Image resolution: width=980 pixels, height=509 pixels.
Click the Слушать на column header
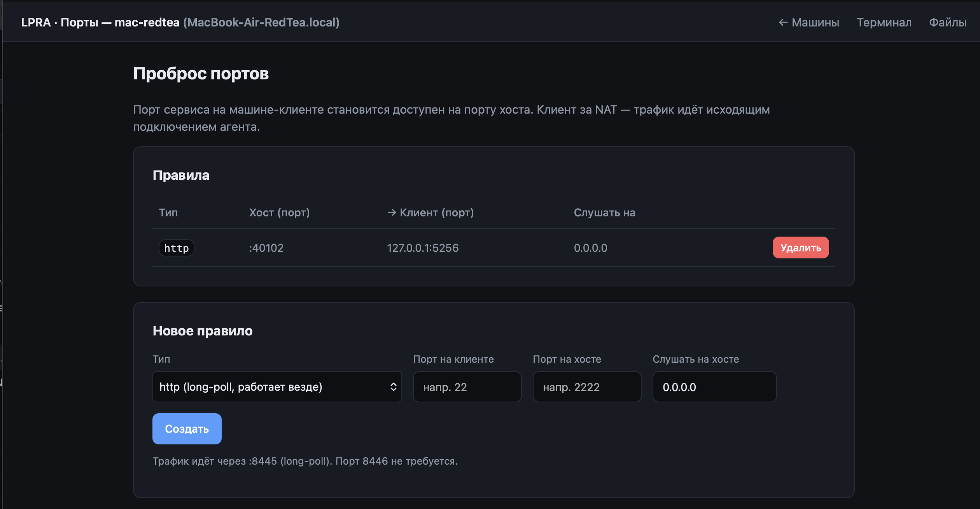[x=605, y=212]
